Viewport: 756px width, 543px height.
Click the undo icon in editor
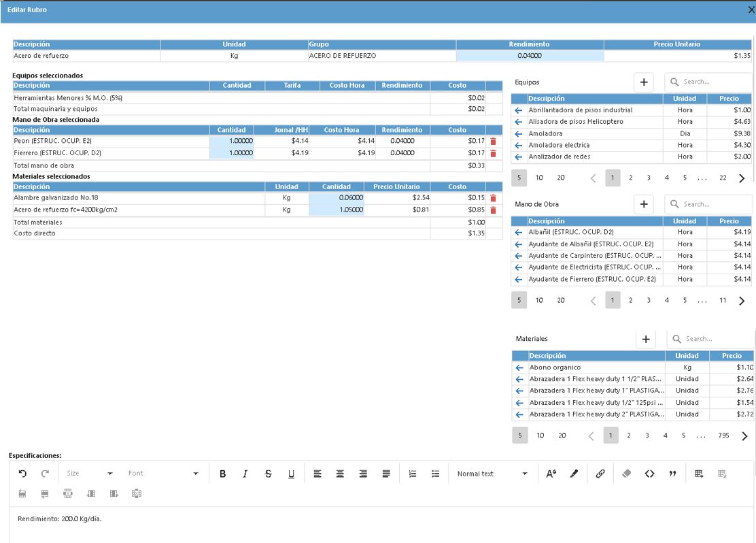point(22,474)
